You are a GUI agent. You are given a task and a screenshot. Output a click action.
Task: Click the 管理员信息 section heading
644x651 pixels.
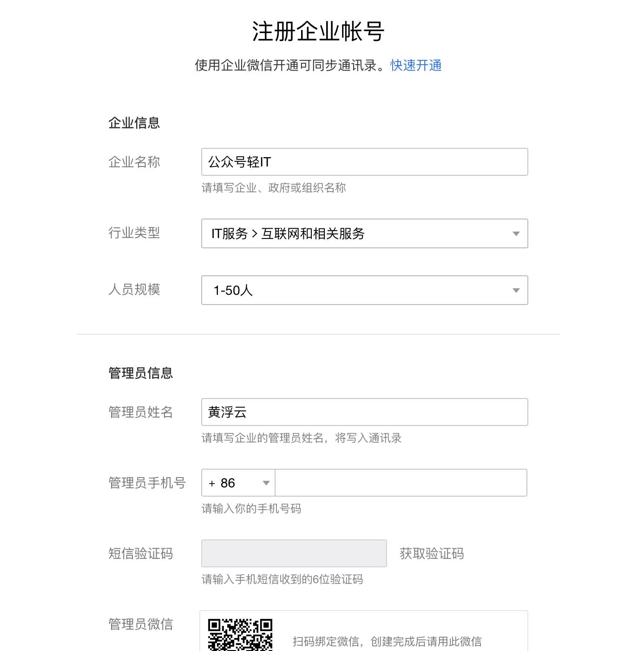coord(140,372)
